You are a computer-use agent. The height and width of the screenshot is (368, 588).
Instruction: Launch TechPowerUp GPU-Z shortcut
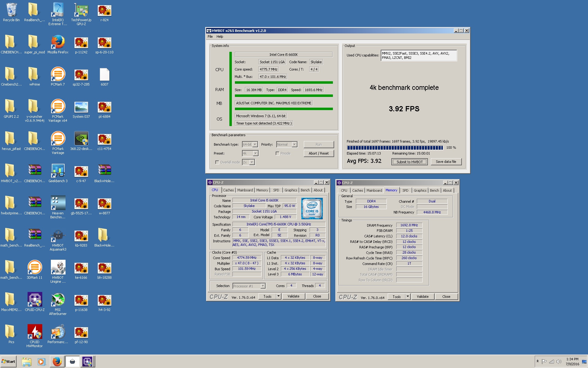tap(81, 14)
